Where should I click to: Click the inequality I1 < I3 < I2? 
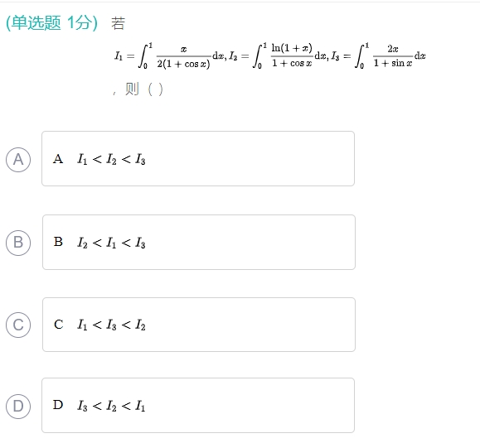pos(111,325)
